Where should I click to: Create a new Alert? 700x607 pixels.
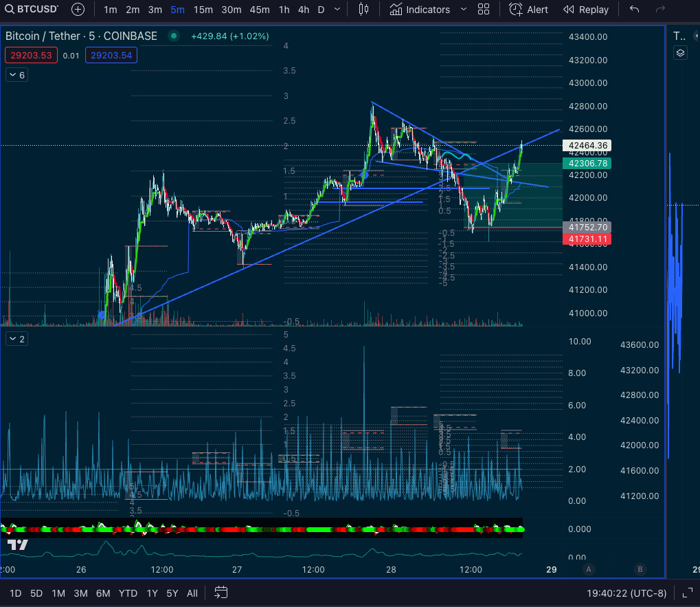(529, 10)
